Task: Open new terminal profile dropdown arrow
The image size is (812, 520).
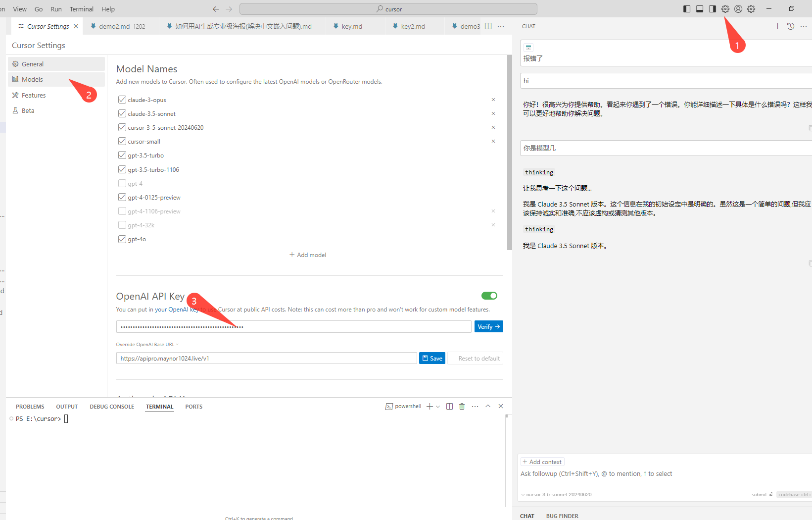Action: [x=438, y=407]
